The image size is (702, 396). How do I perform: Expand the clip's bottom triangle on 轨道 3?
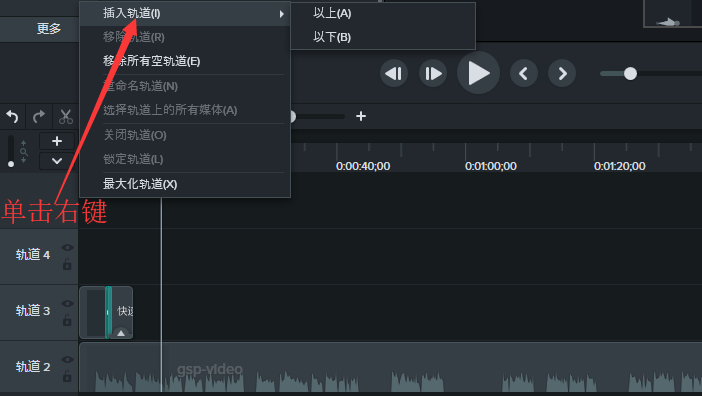coord(121,333)
